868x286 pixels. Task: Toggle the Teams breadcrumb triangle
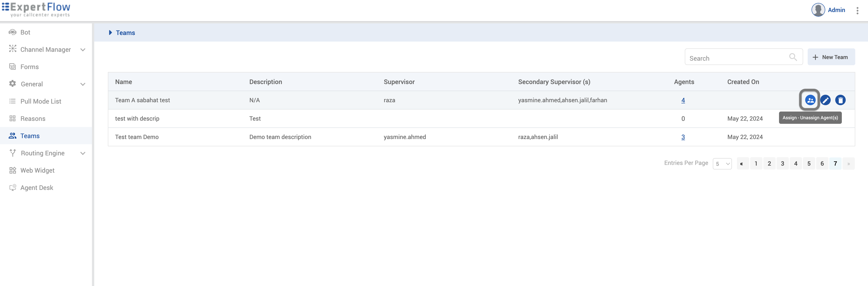(110, 33)
